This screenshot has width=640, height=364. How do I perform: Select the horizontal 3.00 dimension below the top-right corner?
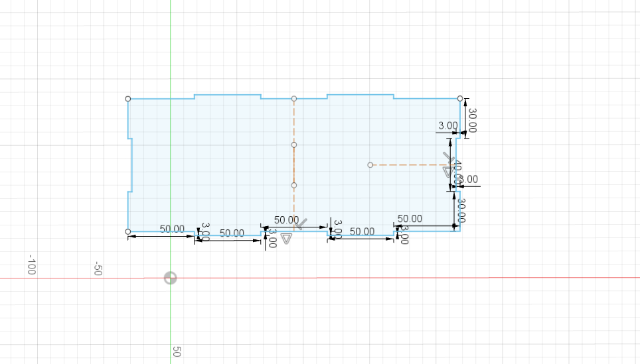pos(447,126)
